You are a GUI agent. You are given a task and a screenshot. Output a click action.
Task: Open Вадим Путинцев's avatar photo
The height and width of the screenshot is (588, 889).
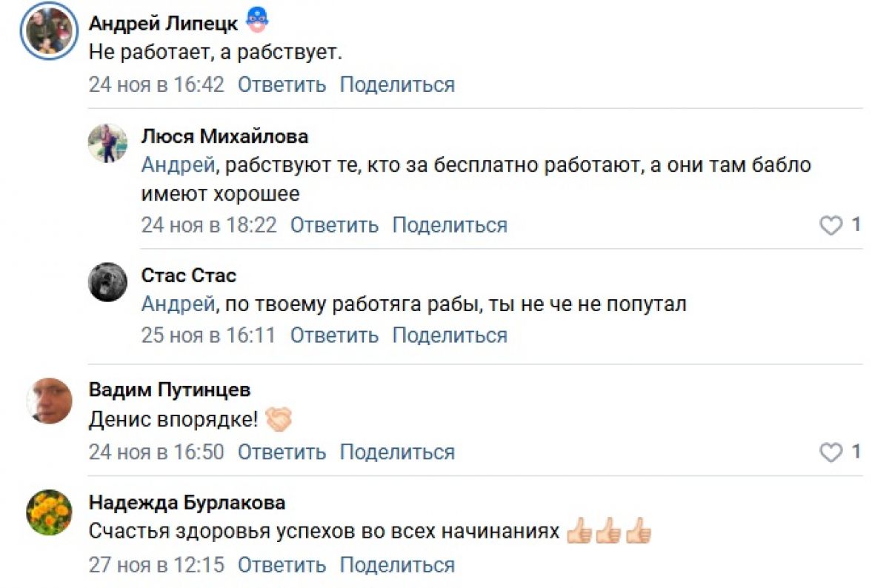[49, 401]
